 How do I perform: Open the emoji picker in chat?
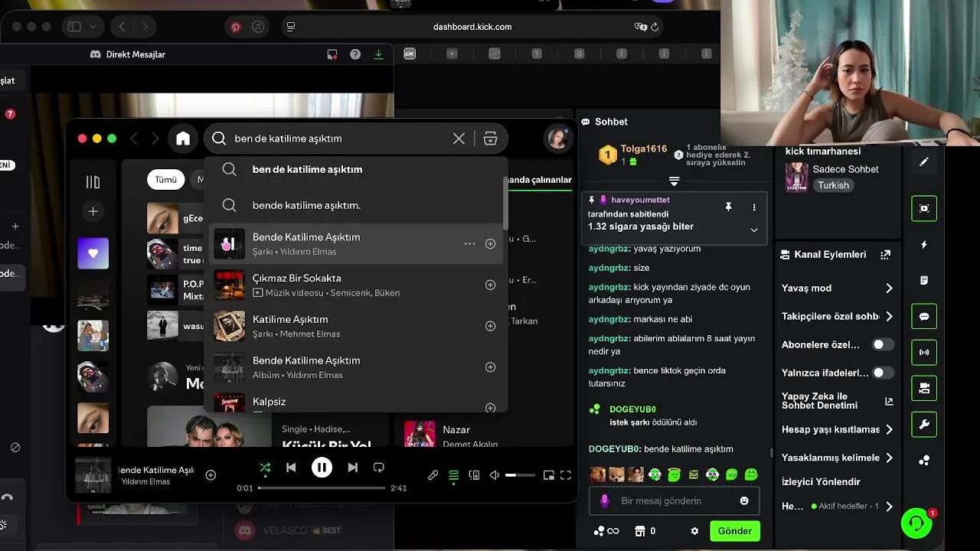(x=744, y=501)
